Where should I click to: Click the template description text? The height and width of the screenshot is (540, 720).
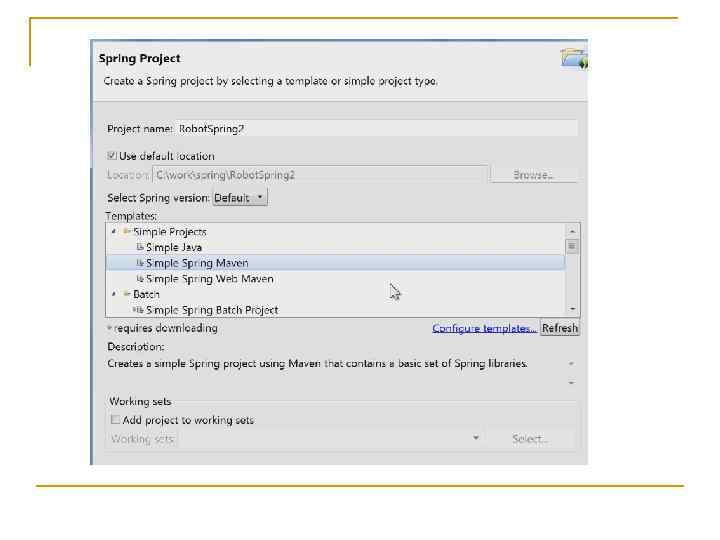[317, 363]
